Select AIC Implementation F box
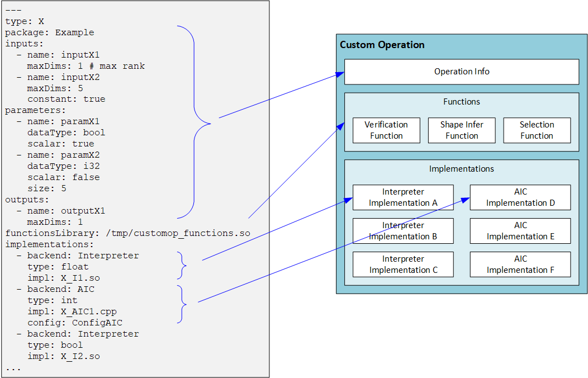The height and width of the screenshot is (378, 588). tap(520, 264)
